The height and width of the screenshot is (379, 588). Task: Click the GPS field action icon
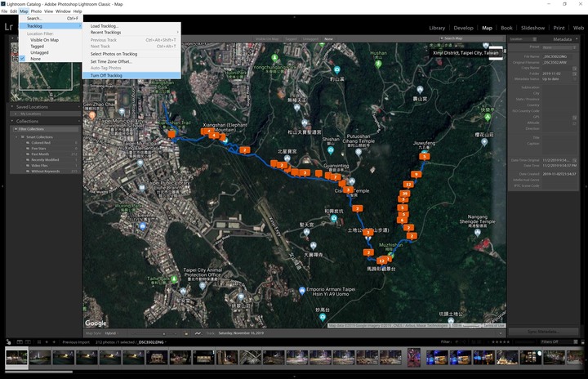point(574,118)
